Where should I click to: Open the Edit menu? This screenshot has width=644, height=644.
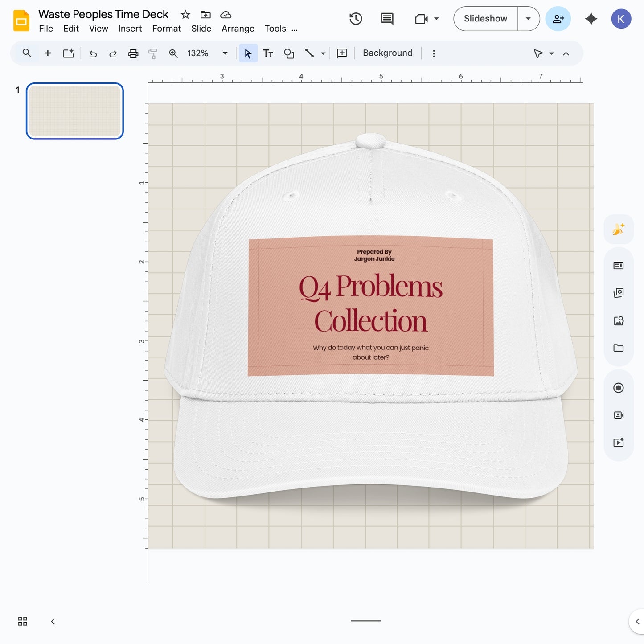click(71, 29)
